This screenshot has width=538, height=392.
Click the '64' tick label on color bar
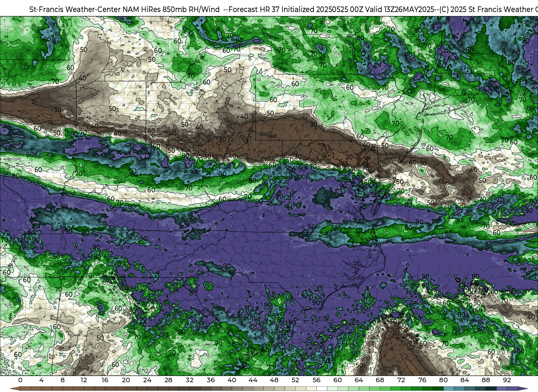click(359, 380)
